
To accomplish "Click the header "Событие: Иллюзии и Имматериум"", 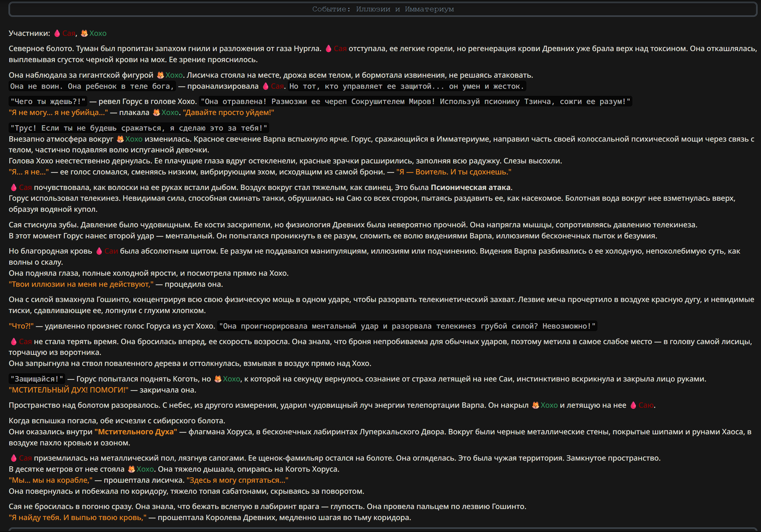I will (x=383, y=9).
